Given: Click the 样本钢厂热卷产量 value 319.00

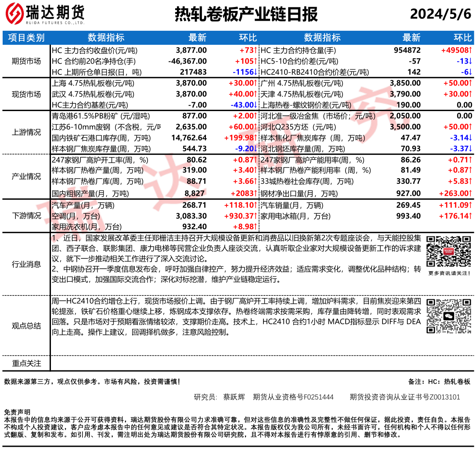Looking at the screenshot, I should coord(195,170).
